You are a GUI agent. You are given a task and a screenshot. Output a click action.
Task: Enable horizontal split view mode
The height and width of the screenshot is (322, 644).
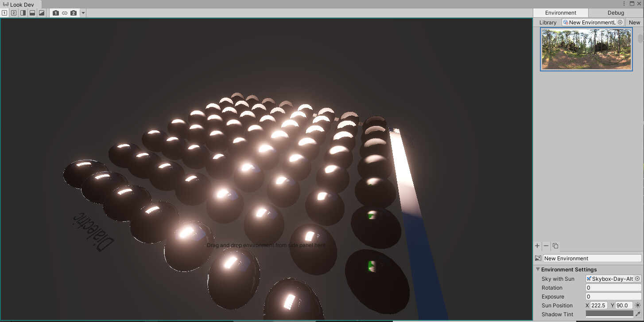click(x=32, y=13)
